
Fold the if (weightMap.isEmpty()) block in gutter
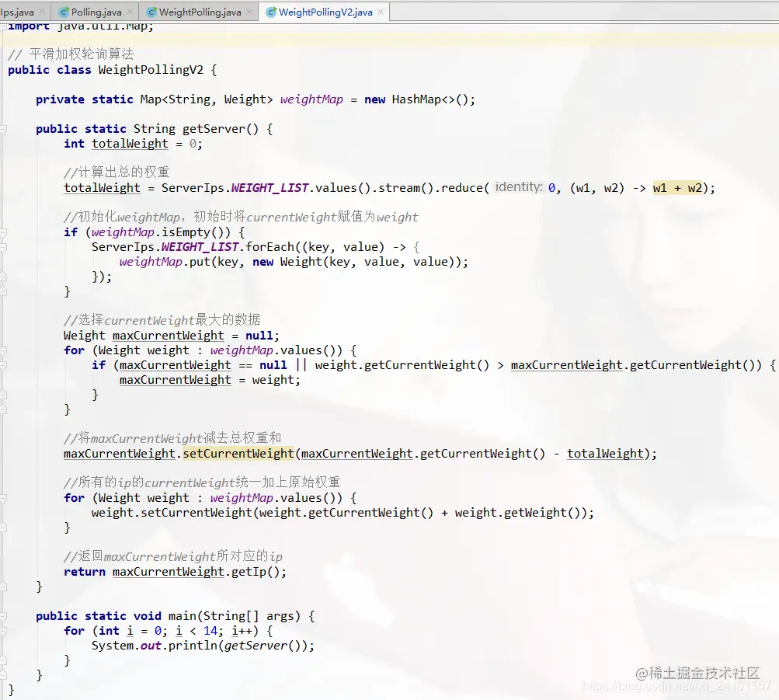3,232
